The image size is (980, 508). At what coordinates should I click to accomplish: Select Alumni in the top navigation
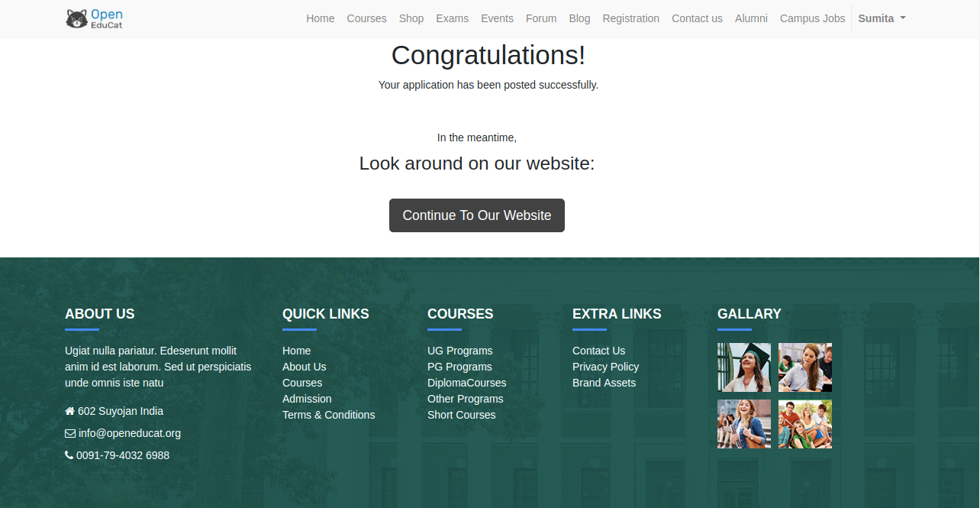[751, 18]
